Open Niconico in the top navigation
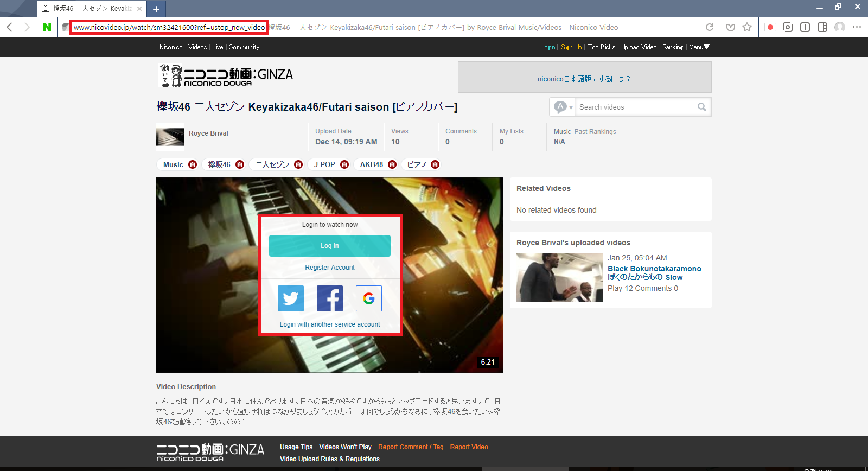868x471 pixels. point(171,47)
